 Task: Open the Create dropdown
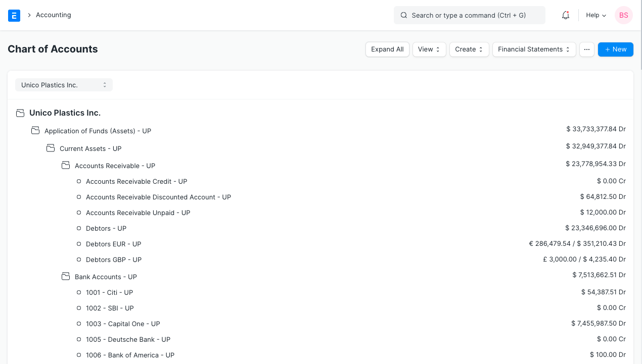pos(469,49)
